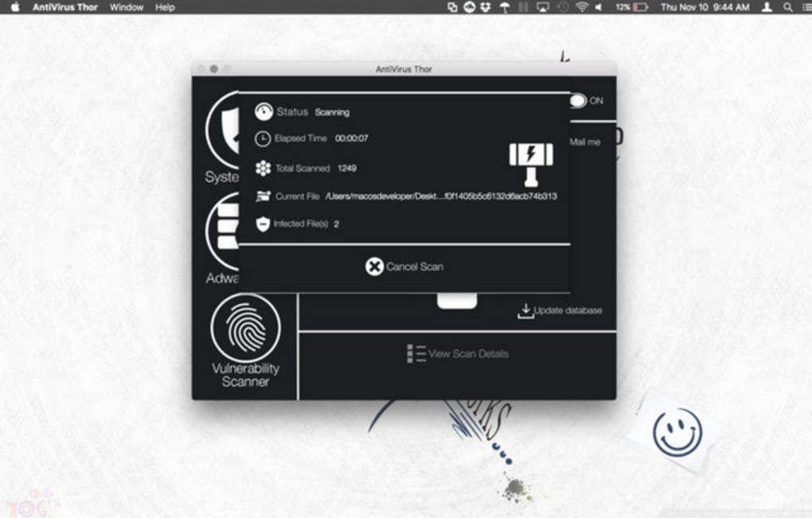Cancel the running scan
Viewport: 812px width, 518px height.
coord(404,267)
